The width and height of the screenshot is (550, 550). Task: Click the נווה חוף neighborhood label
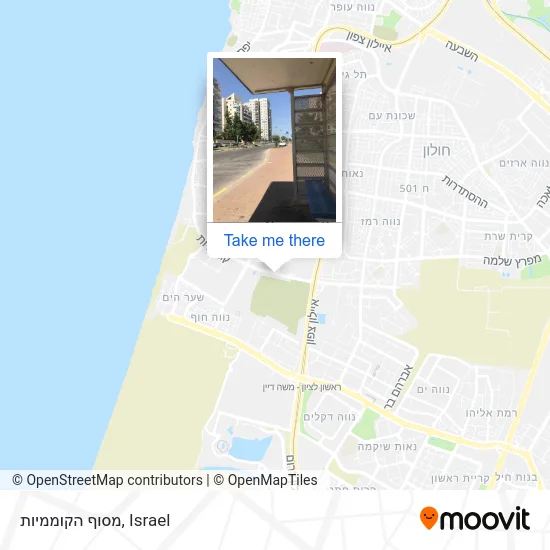click(x=210, y=317)
